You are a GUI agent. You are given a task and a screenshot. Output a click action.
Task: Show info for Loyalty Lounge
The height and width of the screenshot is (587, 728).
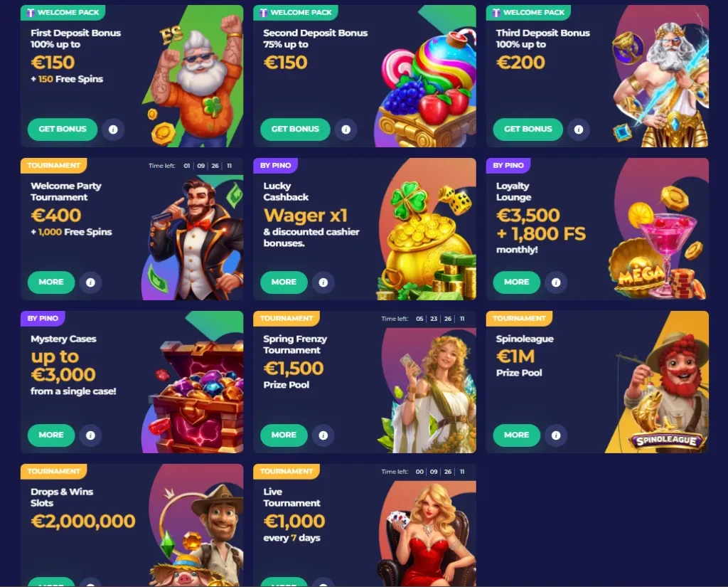(556, 282)
